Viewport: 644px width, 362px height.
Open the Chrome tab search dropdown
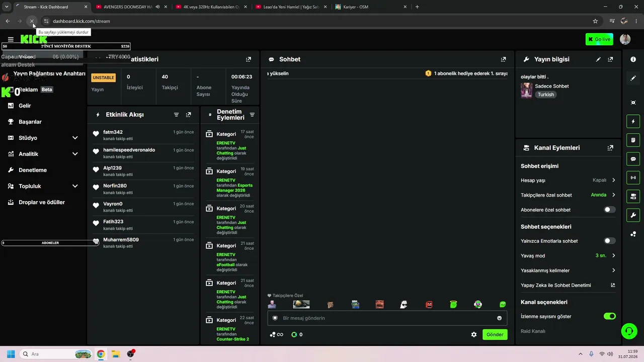[x=7, y=7]
